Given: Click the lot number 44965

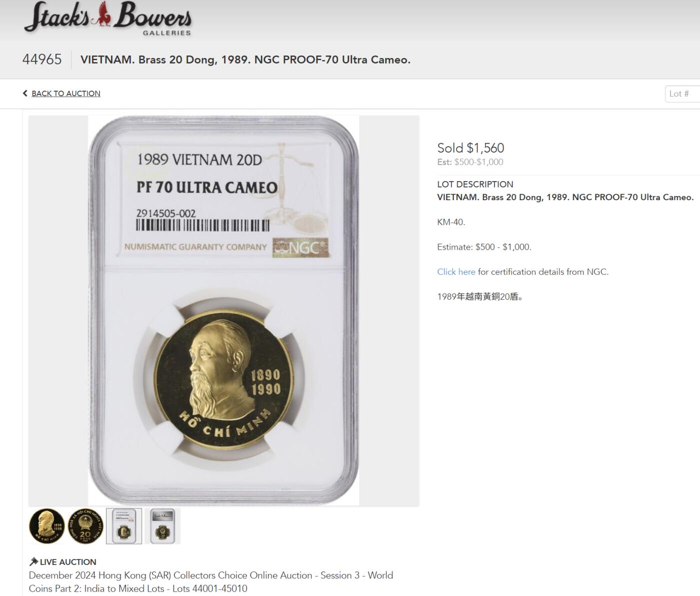Looking at the screenshot, I should [x=42, y=60].
